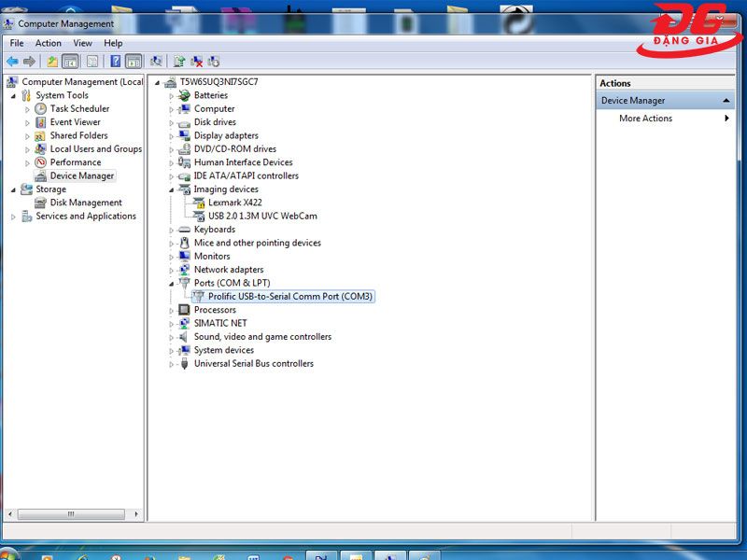Image resolution: width=747 pixels, height=560 pixels.
Task: Click the Back arrow toolbar icon
Action: [12, 62]
